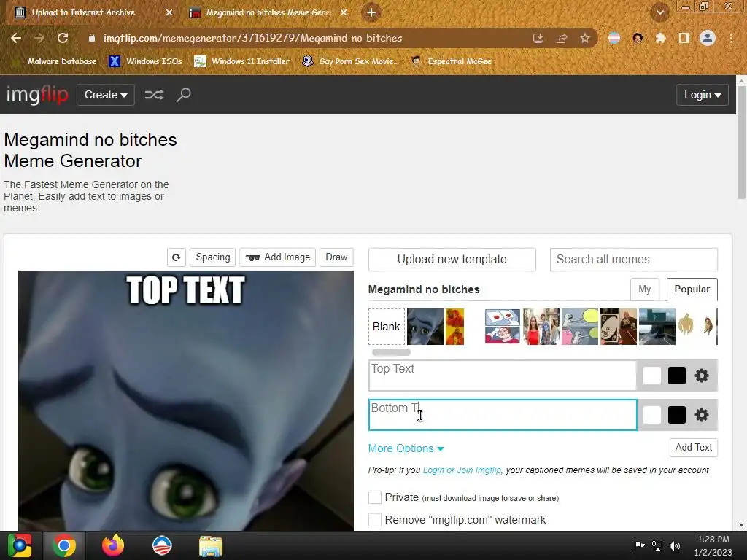This screenshot has width=747, height=560.
Task: Open the Chrome profile avatar
Action: pos(708,38)
